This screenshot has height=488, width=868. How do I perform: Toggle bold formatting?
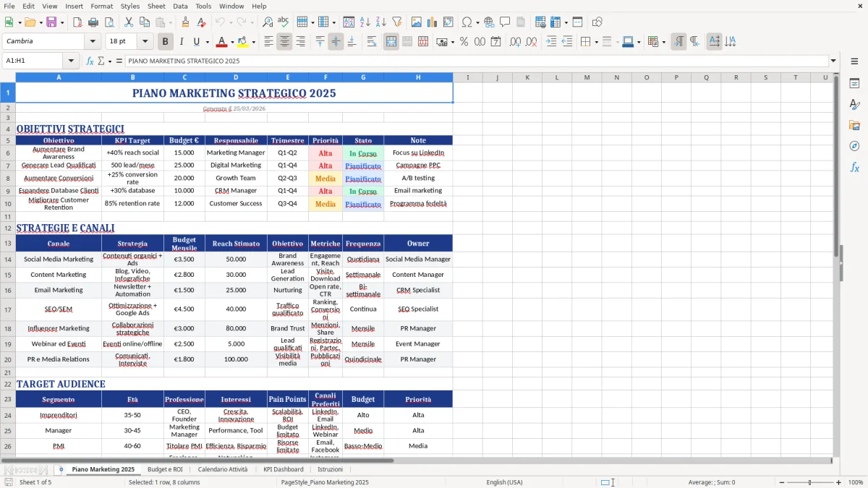pyautogui.click(x=165, y=41)
